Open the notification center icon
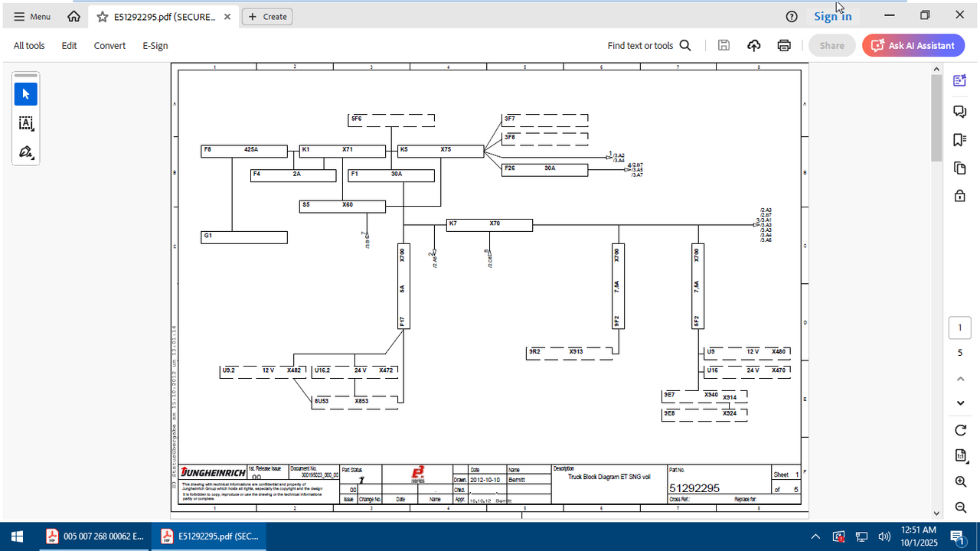 coord(957,536)
